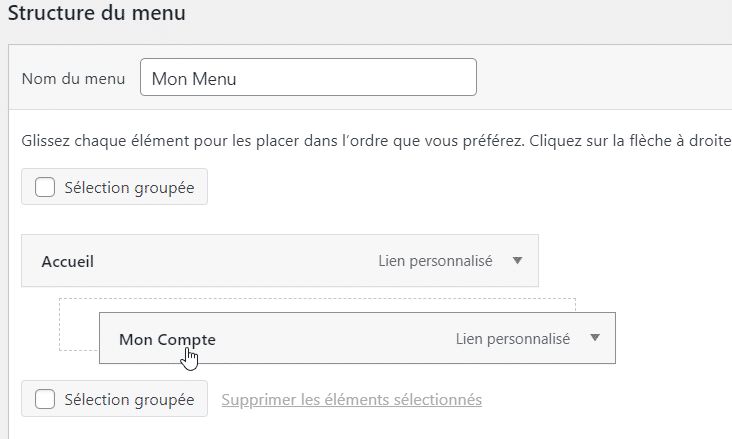Click empty middle area of Accueil bar

(240, 262)
